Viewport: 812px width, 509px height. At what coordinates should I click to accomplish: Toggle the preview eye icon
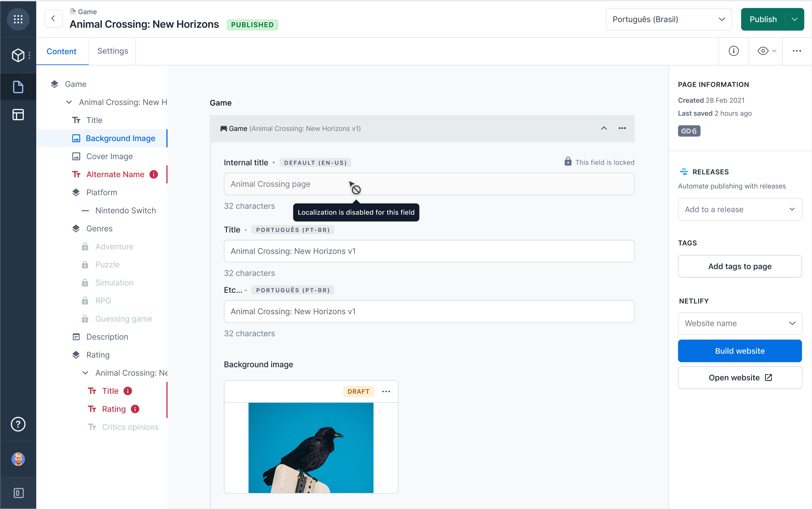[764, 51]
